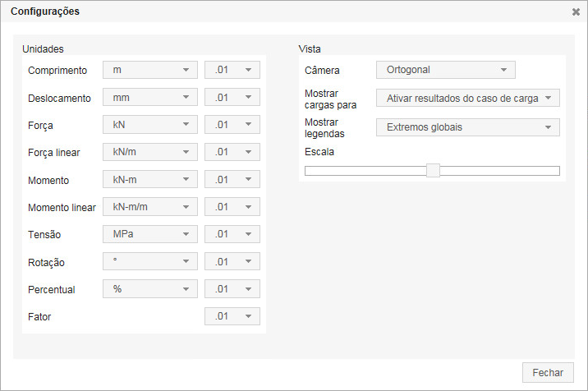Open the Força linear unit dropdown

click(150, 152)
